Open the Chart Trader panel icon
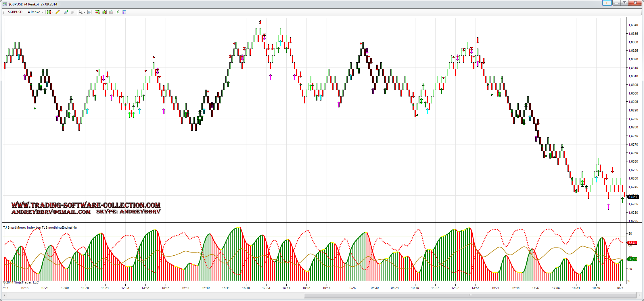The height and width of the screenshot is (301, 644). pos(97,12)
